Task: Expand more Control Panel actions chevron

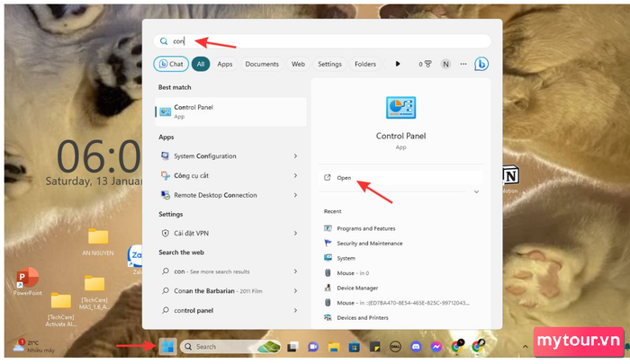Action: pyautogui.click(x=476, y=191)
